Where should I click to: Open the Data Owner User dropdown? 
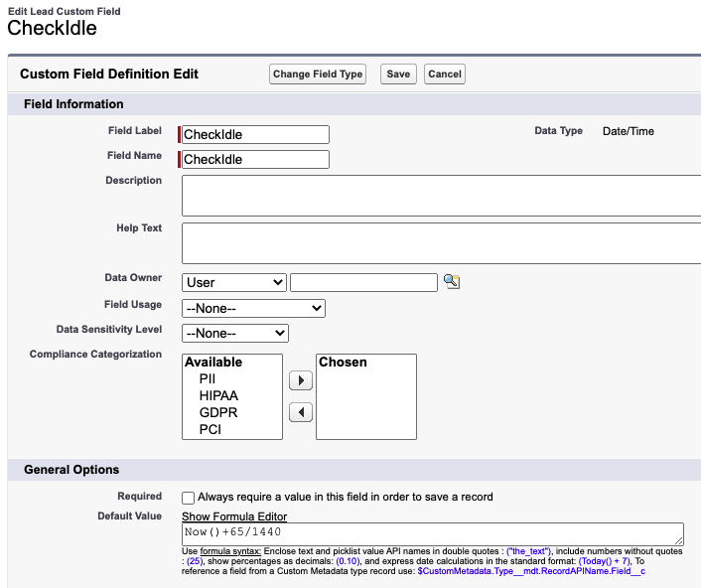pyautogui.click(x=233, y=283)
